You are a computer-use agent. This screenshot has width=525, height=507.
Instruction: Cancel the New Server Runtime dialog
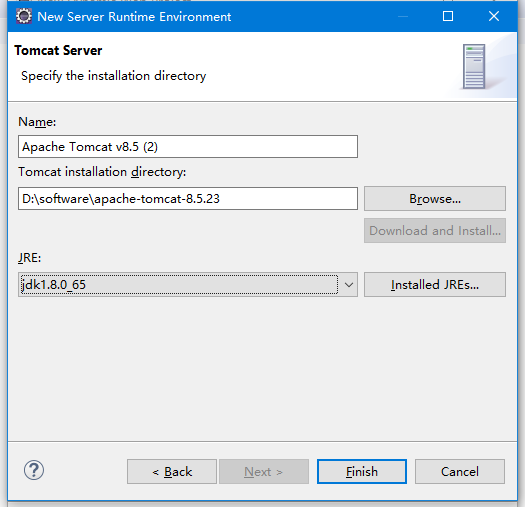[x=460, y=472]
